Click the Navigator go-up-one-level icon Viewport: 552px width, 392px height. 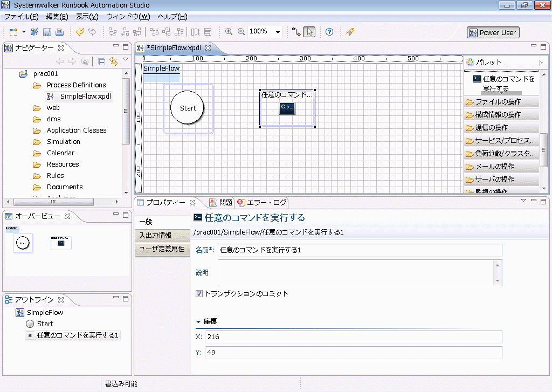pyautogui.click(x=85, y=61)
